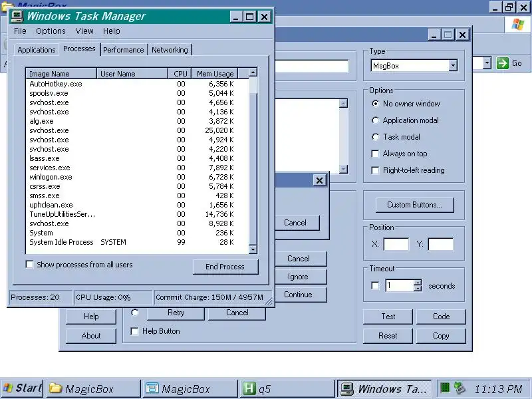
Task: Select the Task modal option
Action: pyautogui.click(x=375, y=137)
